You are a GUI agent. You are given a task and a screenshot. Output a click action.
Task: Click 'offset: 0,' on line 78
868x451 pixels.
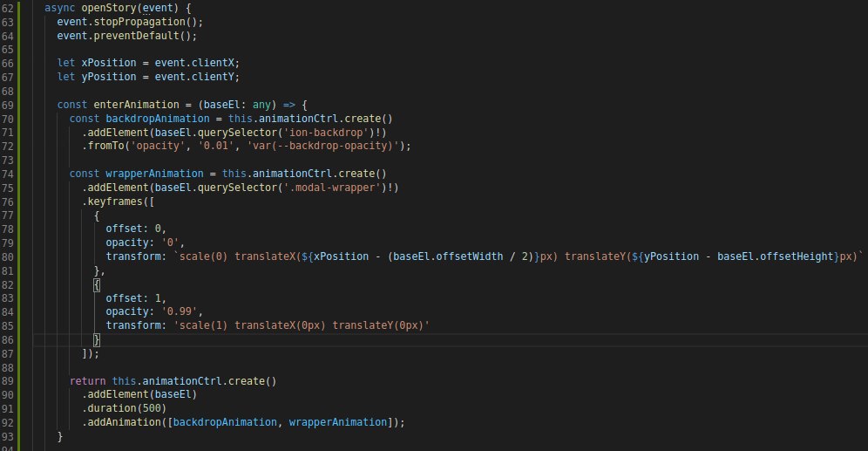click(136, 229)
